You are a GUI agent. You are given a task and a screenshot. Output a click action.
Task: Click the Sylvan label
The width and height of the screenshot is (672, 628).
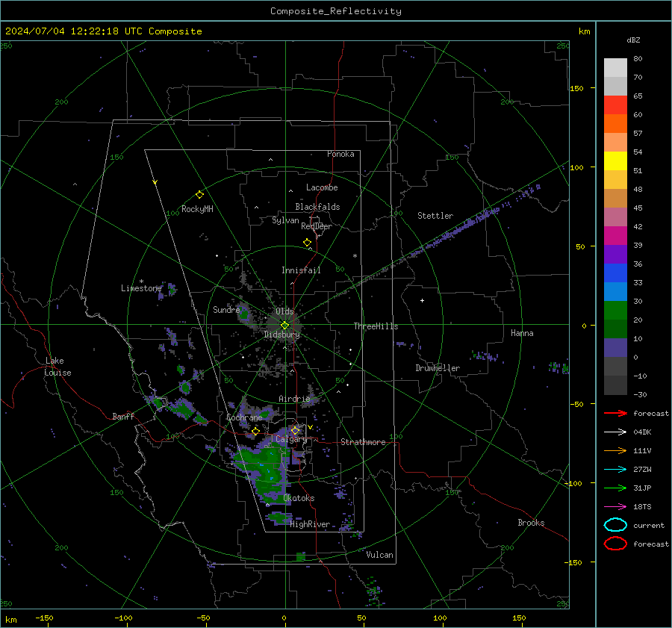tap(285, 220)
